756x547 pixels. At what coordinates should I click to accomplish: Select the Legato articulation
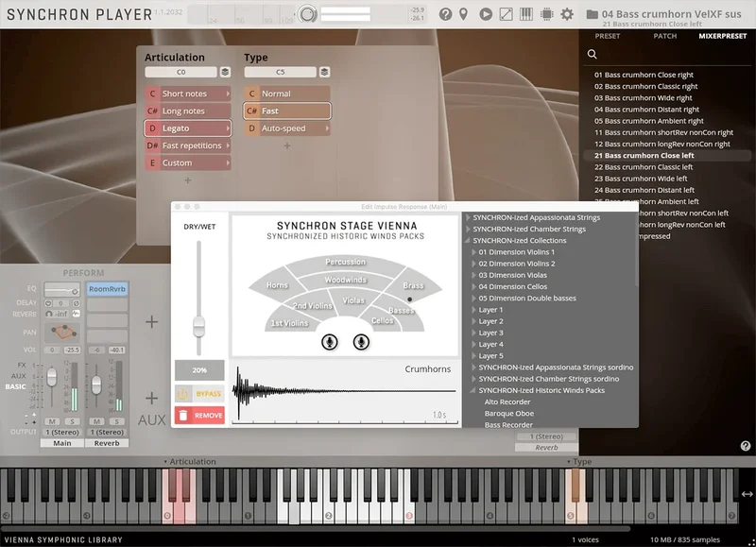pyautogui.click(x=187, y=128)
